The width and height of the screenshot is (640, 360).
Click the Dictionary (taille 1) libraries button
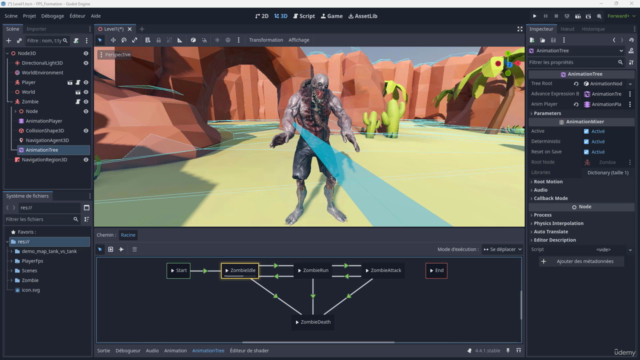pos(608,173)
